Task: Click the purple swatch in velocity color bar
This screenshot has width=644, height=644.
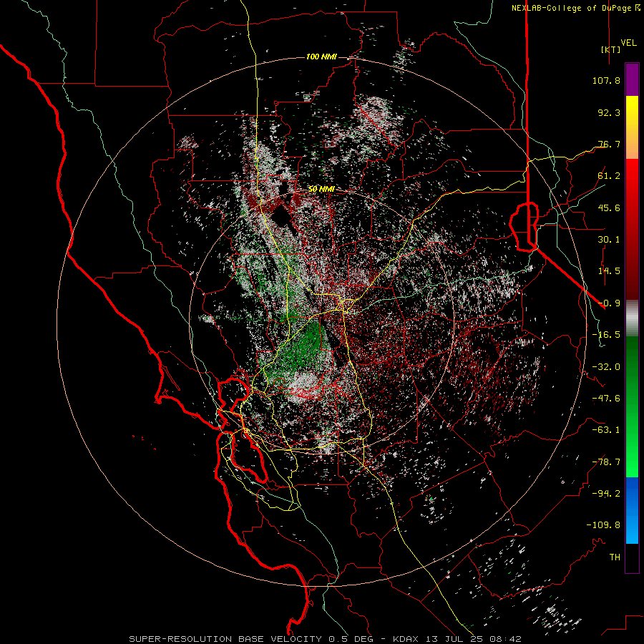Action: point(632,80)
